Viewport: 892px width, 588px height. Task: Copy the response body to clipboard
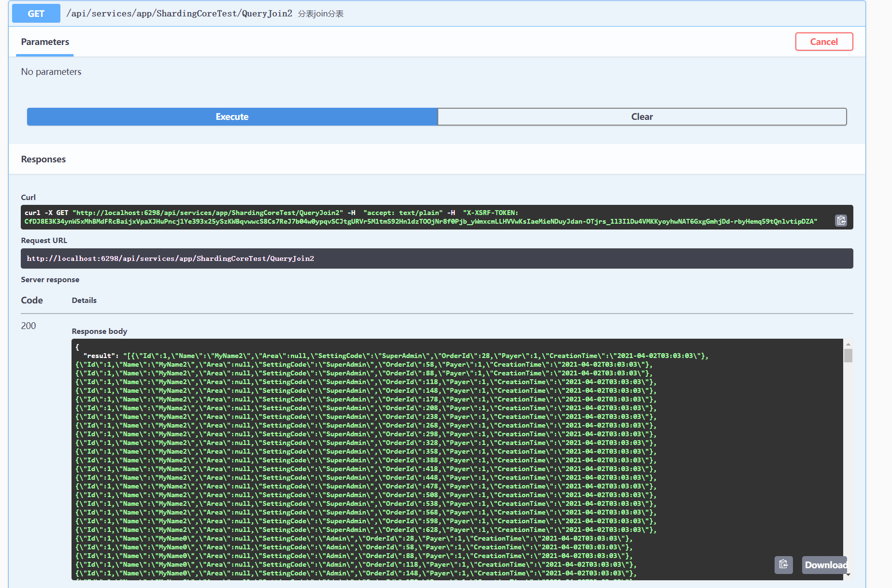click(783, 564)
